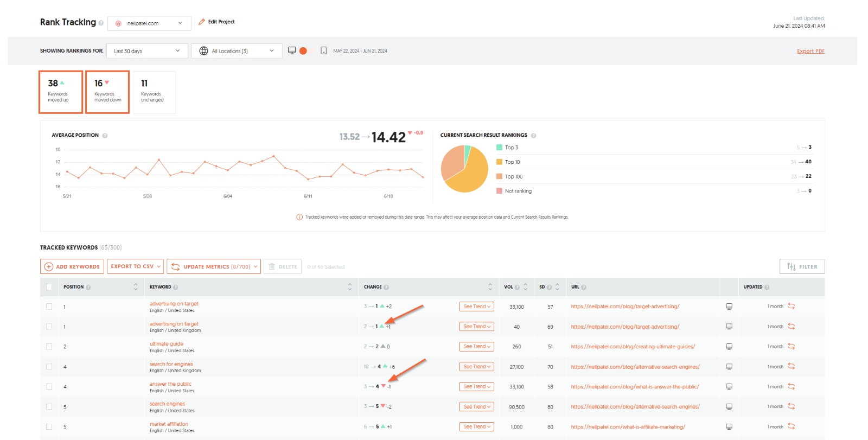The image size is (868, 440).
Task: Click the URL column help icon
Action: (584, 287)
